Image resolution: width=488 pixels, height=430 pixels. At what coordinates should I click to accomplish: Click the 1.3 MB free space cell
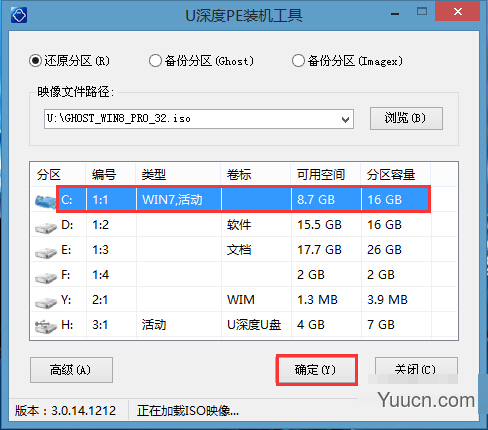pos(317,300)
